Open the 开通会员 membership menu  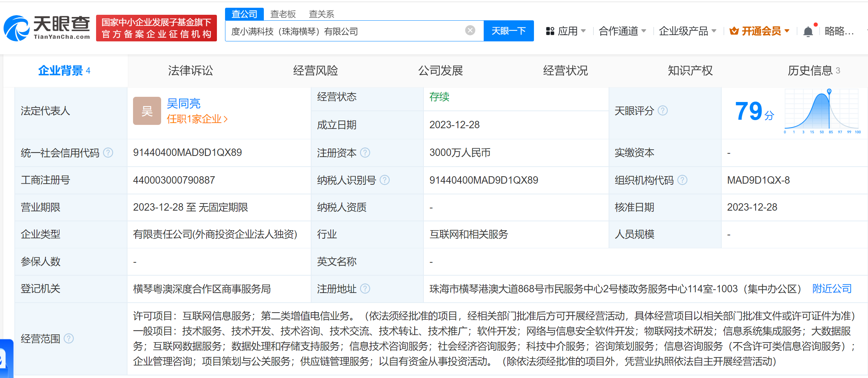pos(759,31)
